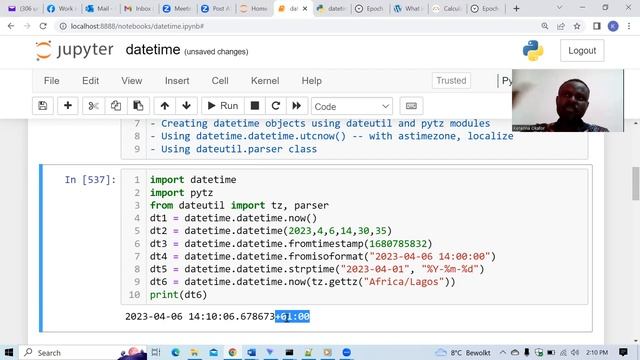Open Chrome from the taskbar
The height and width of the screenshot is (360, 640).
point(233,352)
